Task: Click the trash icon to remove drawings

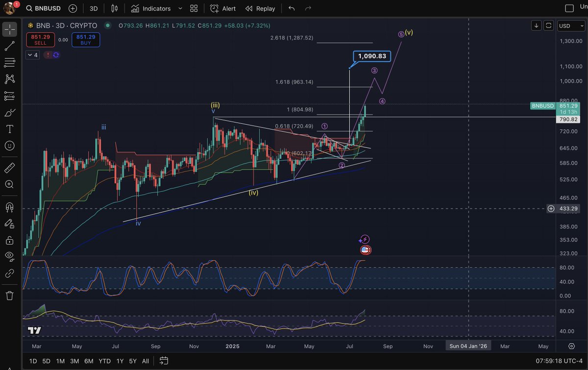Action: click(9, 296)
